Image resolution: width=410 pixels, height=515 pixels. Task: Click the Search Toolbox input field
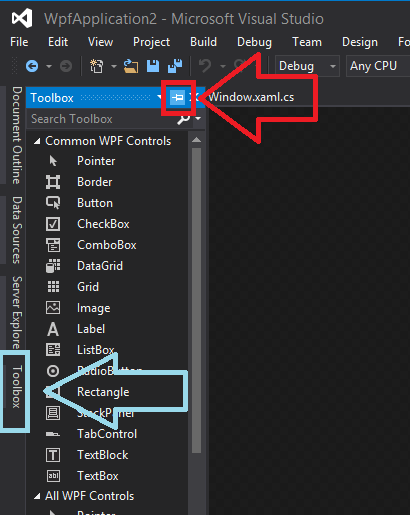tap(103, 119)
